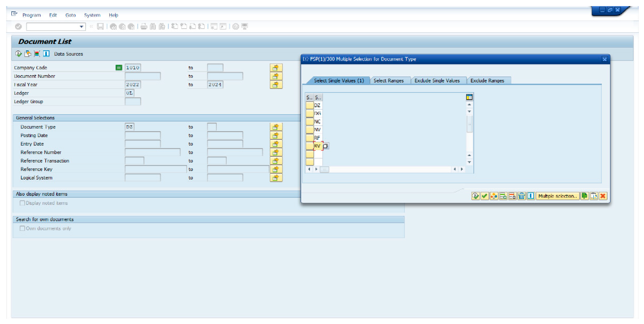Enable the Own documents only checkbox
The width and height of the screenshot is (644, 324).
point(22,228)
